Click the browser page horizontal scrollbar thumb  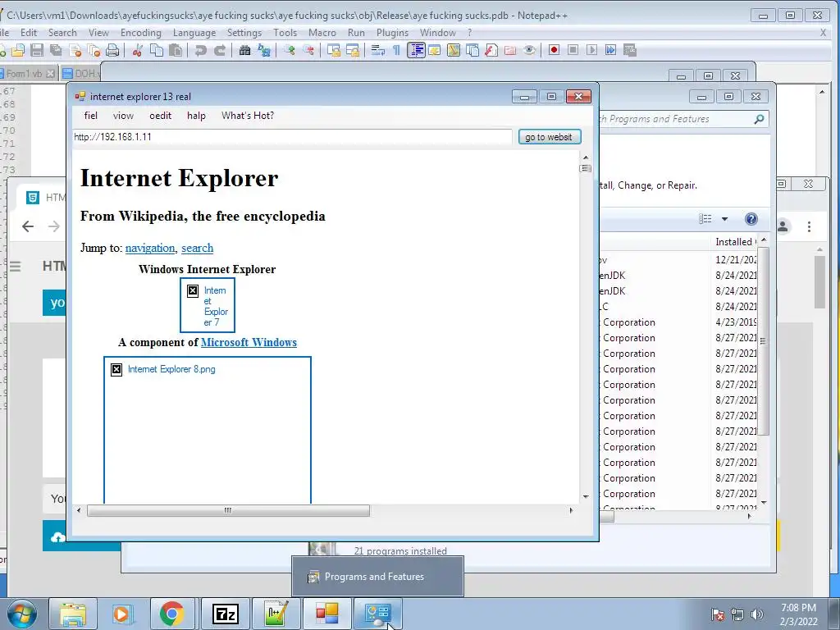(228, 510)
